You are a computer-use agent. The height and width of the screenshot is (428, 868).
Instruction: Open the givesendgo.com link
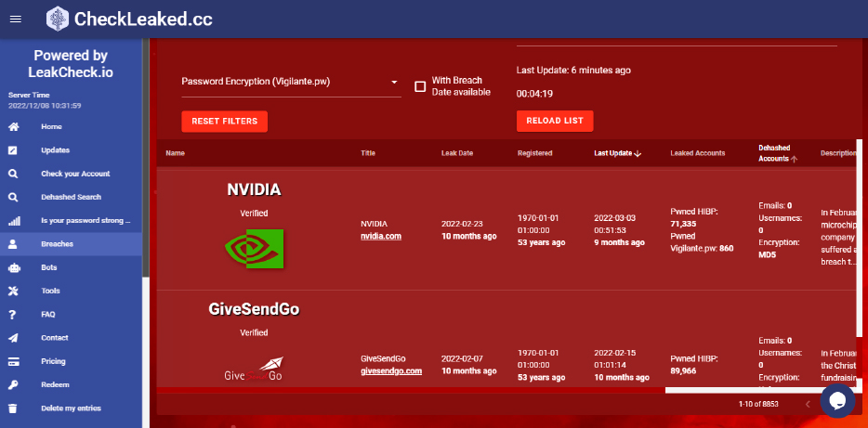pyautogui.click(x=391, y=371)
